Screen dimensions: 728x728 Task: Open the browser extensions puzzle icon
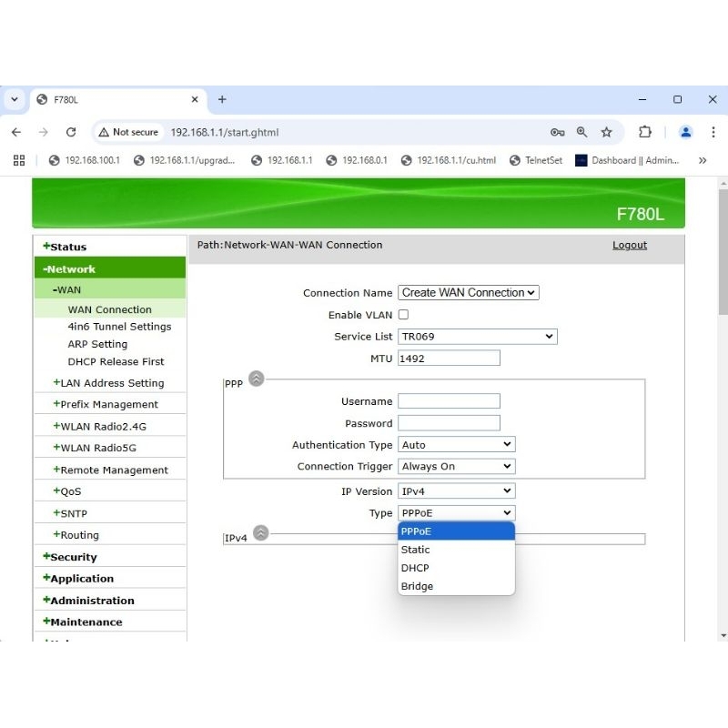(x=645, y=132)
